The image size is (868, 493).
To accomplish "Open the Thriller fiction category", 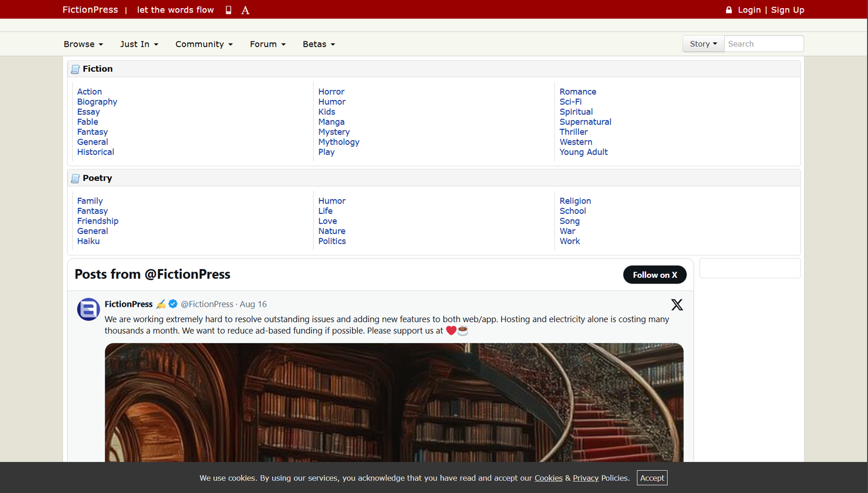I will [573, 132].
